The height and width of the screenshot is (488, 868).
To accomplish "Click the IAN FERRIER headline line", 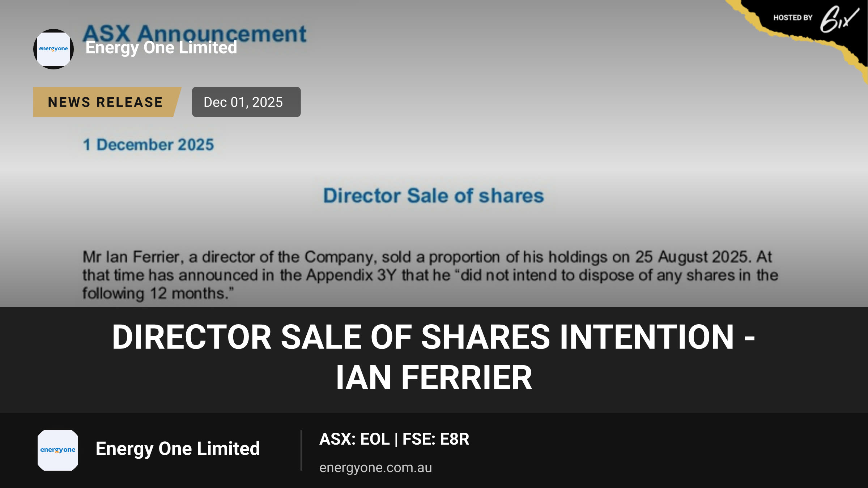I will click(434, 378).
